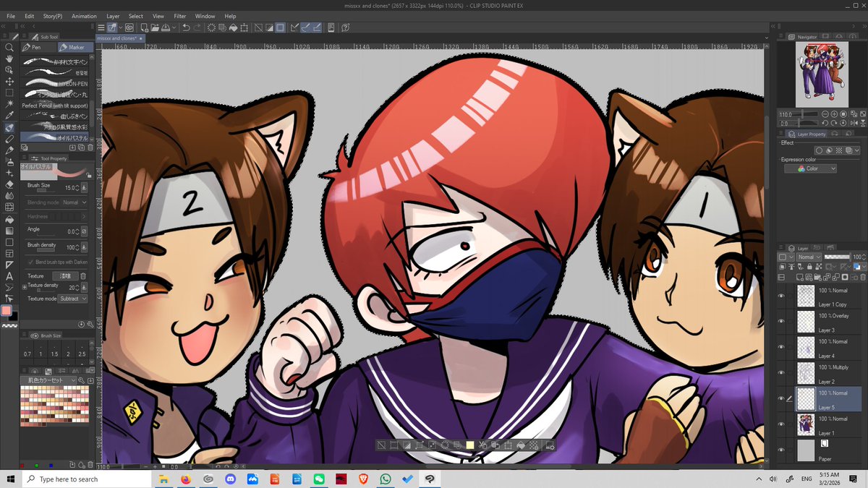
Task: Choose brush size preset 2.5
Action: click(82, 351)
